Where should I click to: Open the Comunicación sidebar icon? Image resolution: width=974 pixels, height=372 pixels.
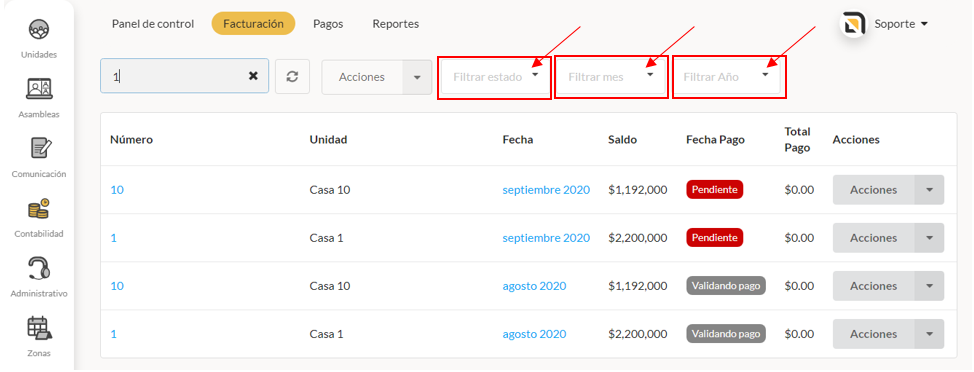(x=39, y=148)
